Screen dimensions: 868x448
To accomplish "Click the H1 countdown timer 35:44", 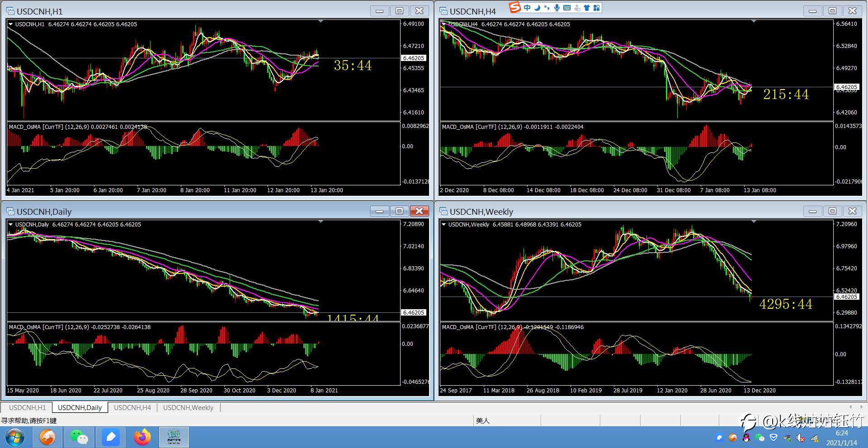I will pyautogui.click(x=353, y=66).
